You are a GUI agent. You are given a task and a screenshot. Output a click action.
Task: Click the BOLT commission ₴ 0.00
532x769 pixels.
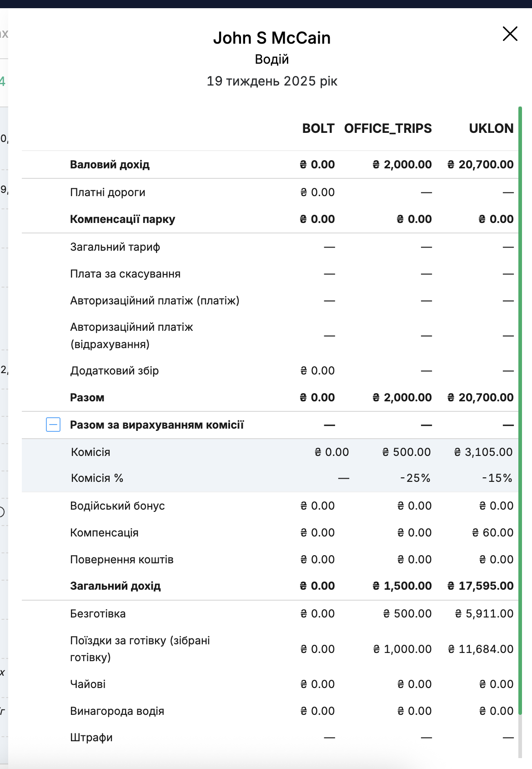(x=332, y=452)
